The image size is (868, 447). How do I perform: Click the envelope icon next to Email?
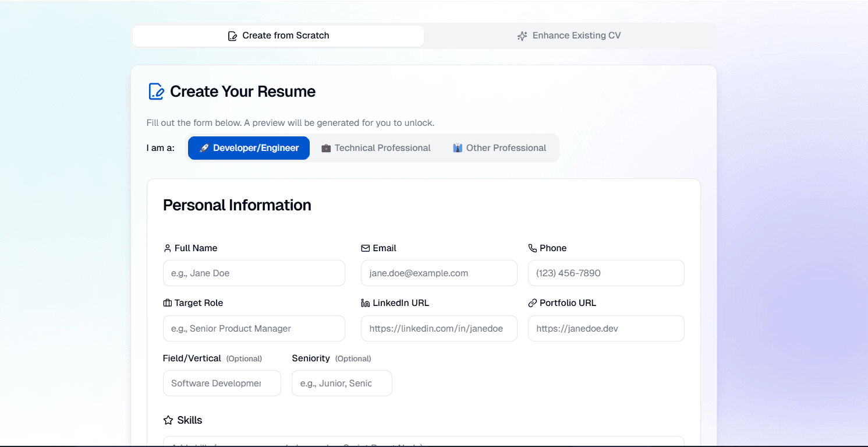coord(366,248)
